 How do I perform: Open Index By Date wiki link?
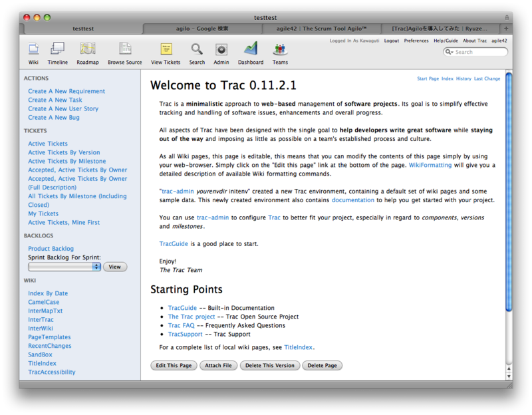click(x=48, y=293)
